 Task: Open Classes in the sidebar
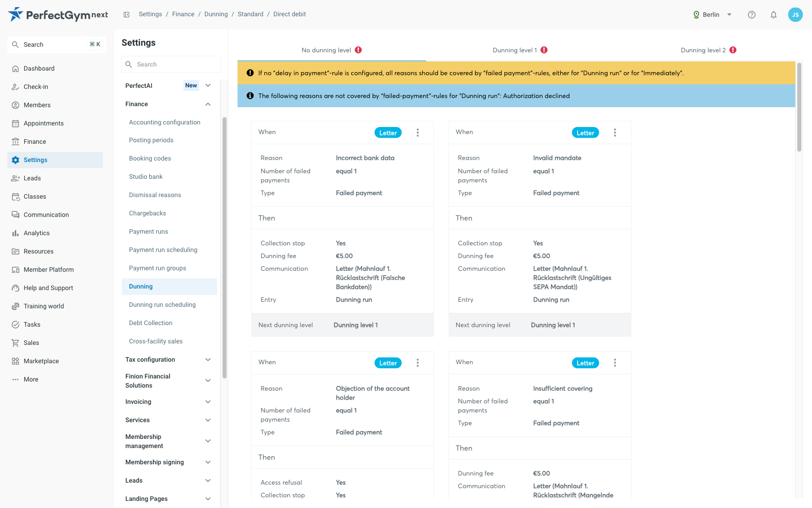[x=55, y=197]
